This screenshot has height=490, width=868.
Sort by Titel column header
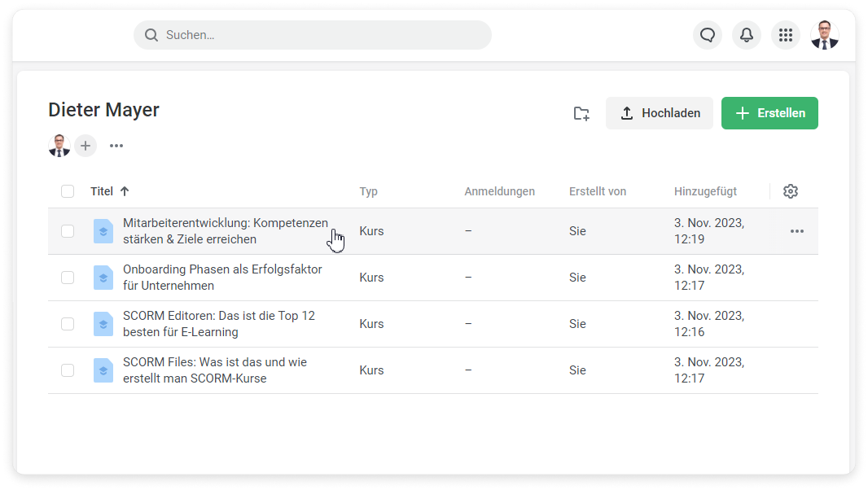(102, 191)
